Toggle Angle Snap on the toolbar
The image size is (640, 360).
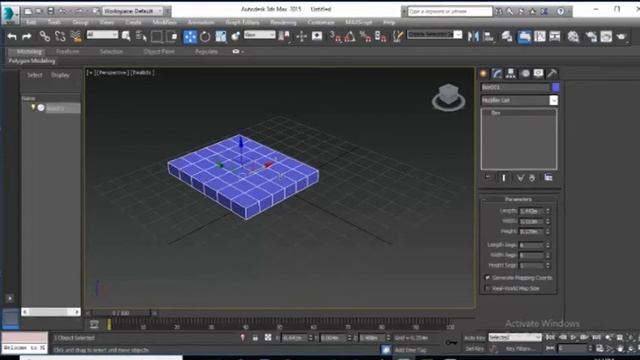(x=350, y=37)
